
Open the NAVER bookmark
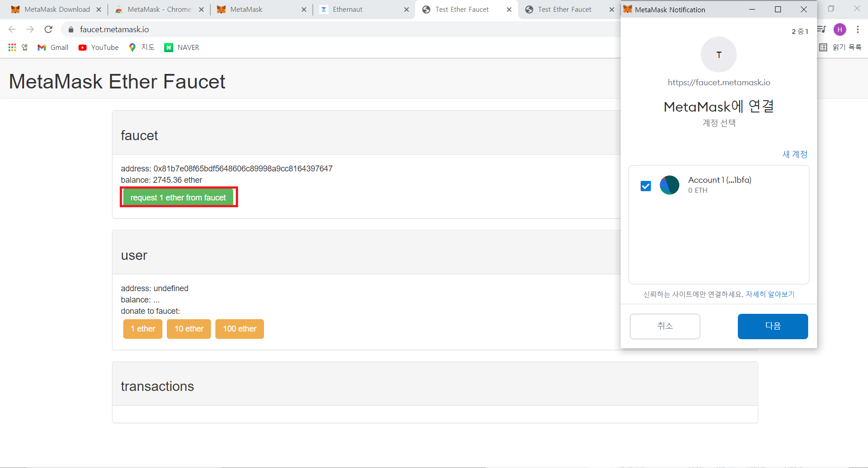(x=182, y=47)
